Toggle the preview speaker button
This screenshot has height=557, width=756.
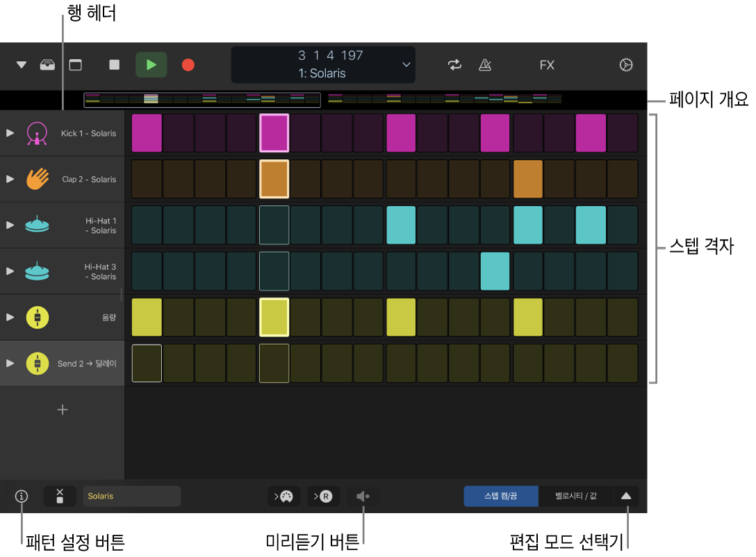pos(363,497)
